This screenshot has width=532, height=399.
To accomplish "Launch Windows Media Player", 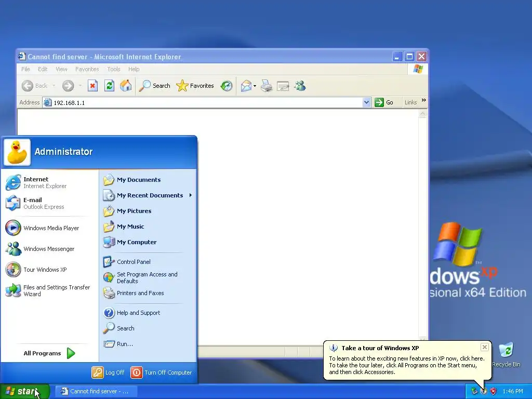I will (x=49, y=228).
